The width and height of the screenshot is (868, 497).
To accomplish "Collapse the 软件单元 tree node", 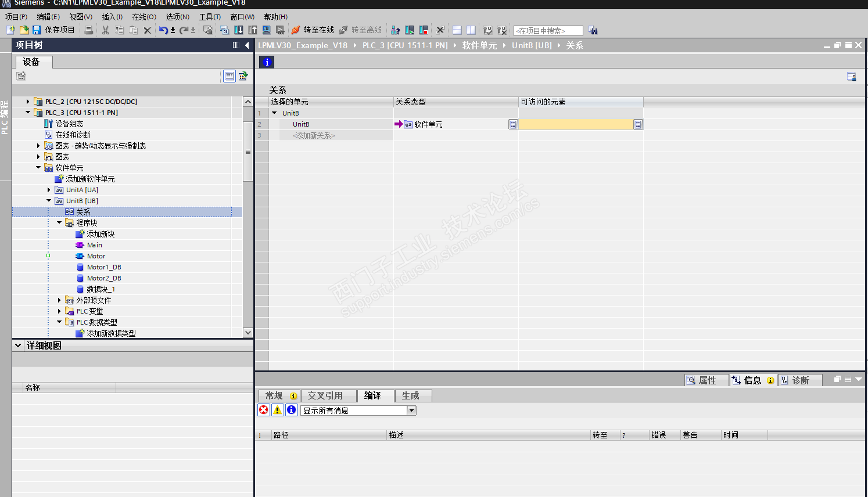I will pyautogui.click(x=38, y=168).
